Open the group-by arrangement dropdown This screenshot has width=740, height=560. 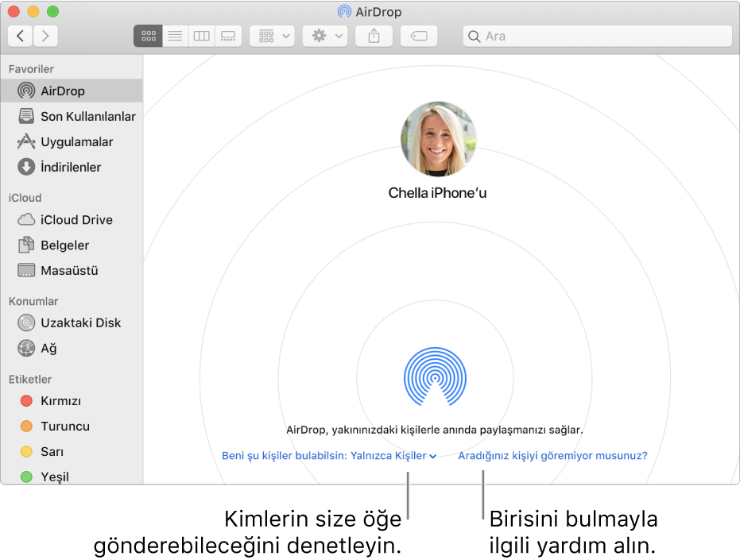click(x=273, y=37)
